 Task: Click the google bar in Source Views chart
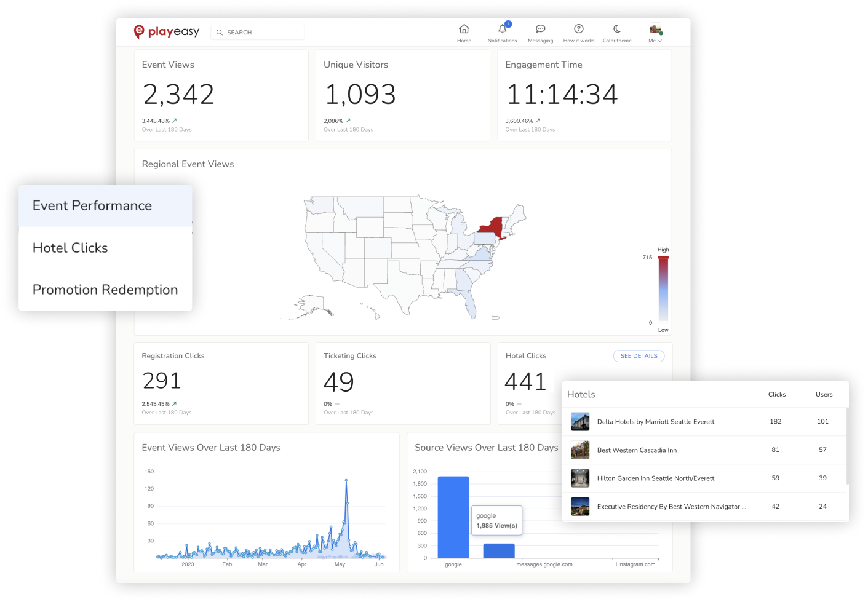pos(453,517)
